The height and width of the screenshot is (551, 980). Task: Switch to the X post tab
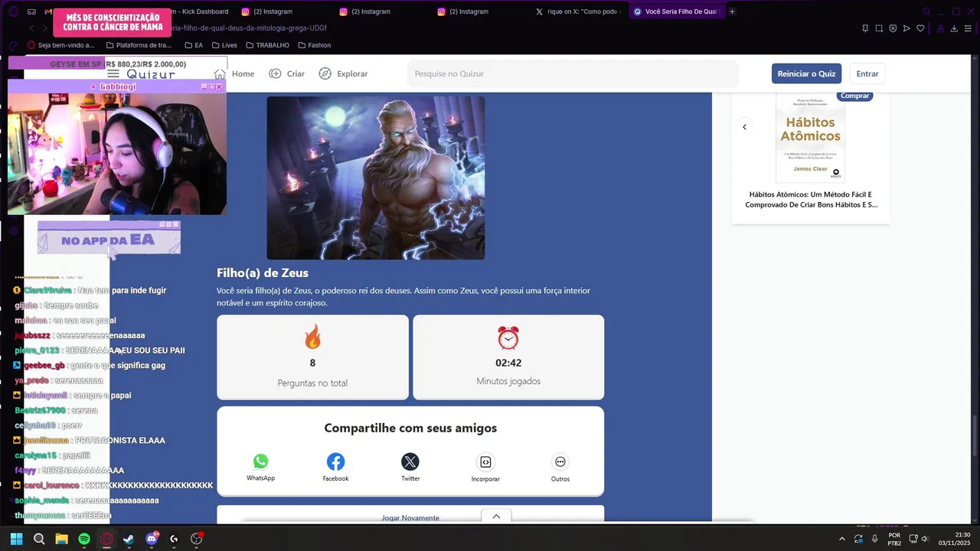(x=578, y=11)
